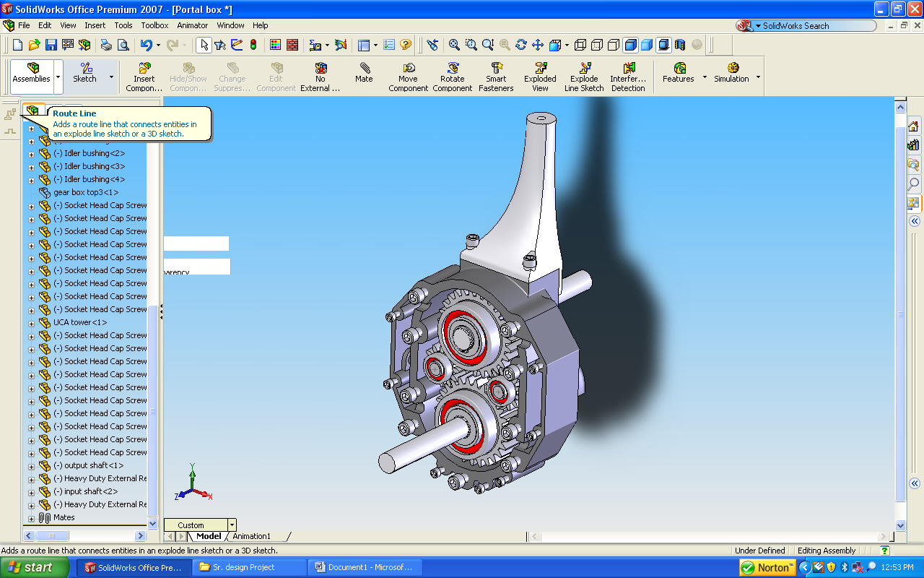Click the Zoom to Fit icon
Screen dimensions: 924x578
tap(454, 45)
